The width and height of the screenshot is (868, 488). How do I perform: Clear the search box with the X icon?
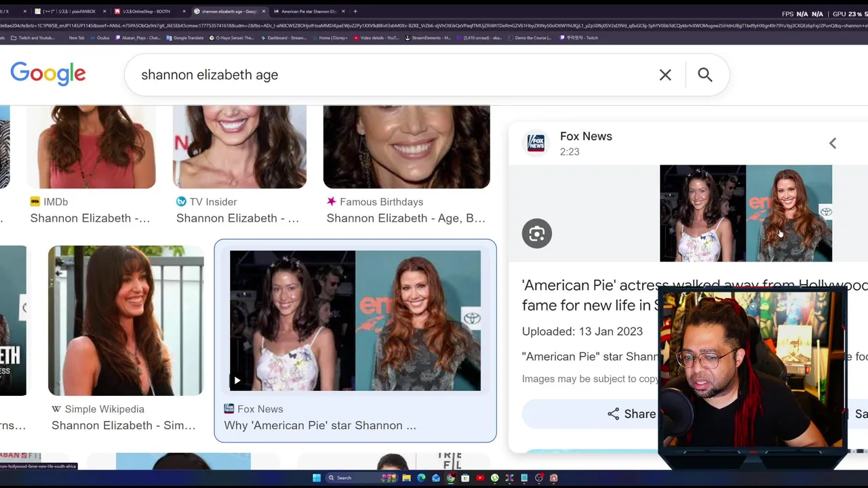tap(665, 75)
